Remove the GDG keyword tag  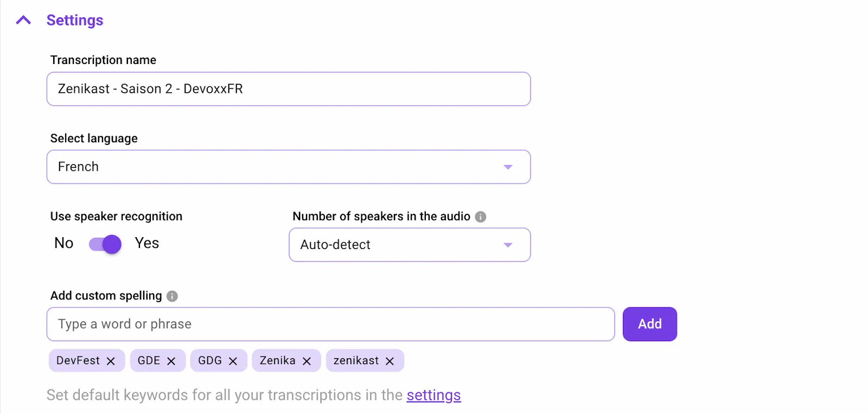pyautogui.click(x=233, y=360)
